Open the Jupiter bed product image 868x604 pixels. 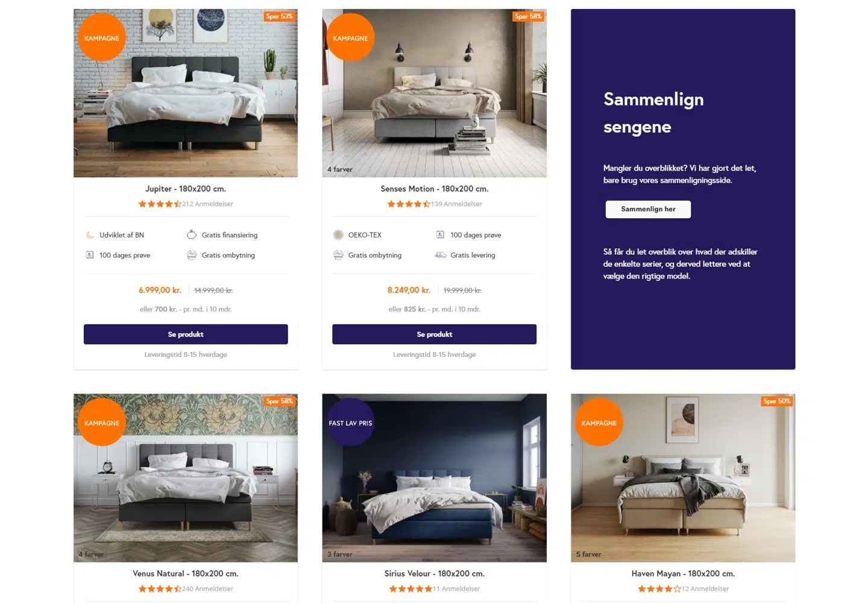pyautogui.click(x=186, y=93)
